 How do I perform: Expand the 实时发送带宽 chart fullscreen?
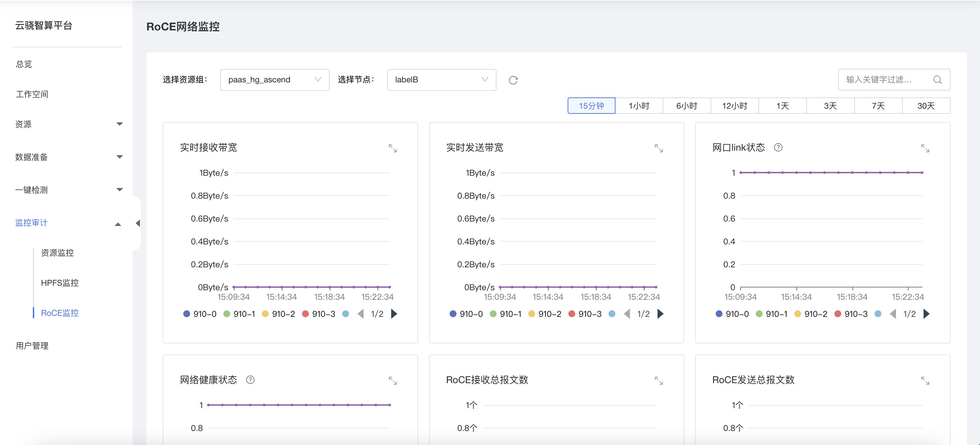[659, 148]
